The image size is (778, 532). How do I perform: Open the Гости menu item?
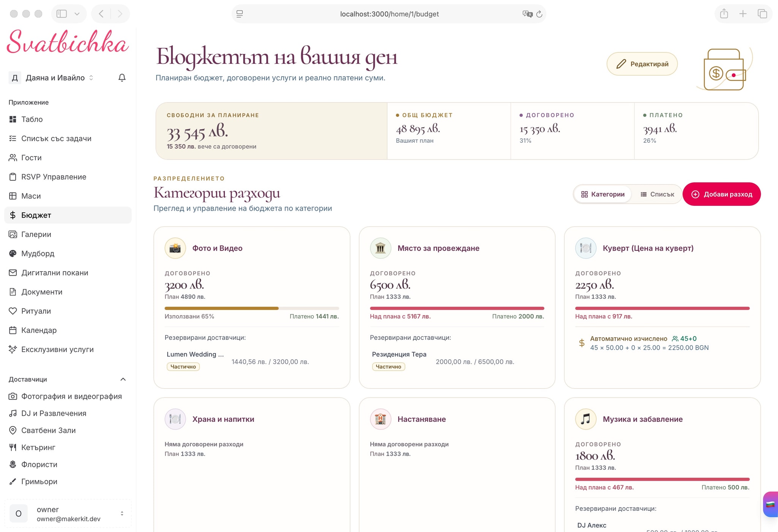pyautogui.click(x=68, y=158)
